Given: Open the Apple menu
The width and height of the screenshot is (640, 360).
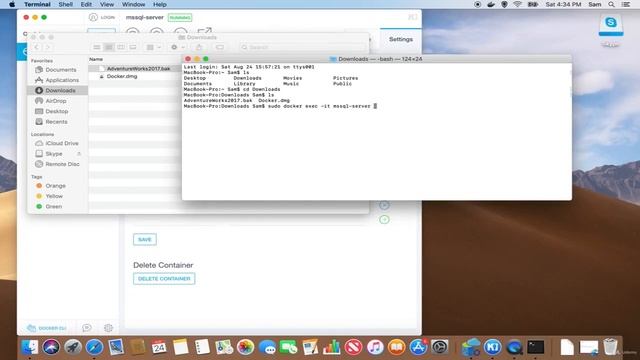Looking at the screenshot, I should pos(12,4).
